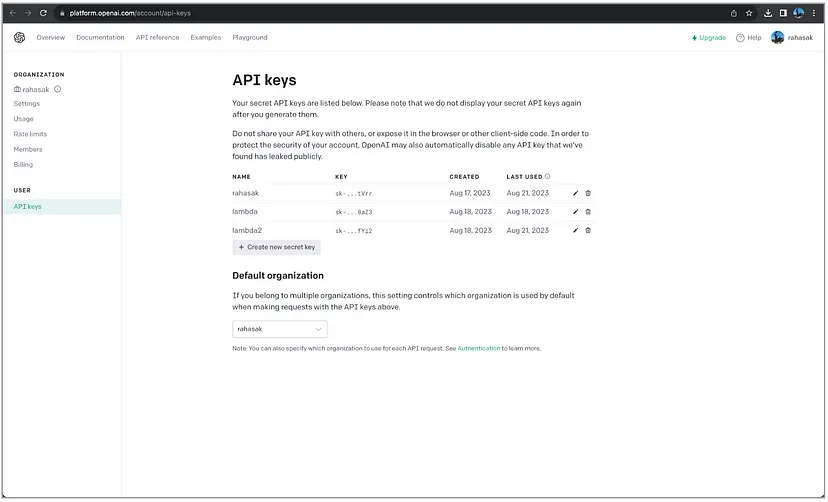Viewport: 828px width, 502px height.
Task: Open Members in the sidebar
Action: (x=28, y=149)
